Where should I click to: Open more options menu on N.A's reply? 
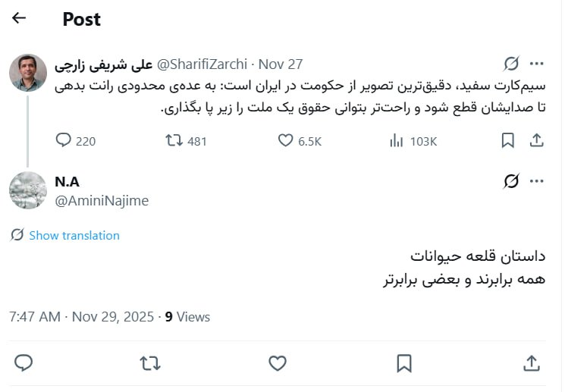537,181
